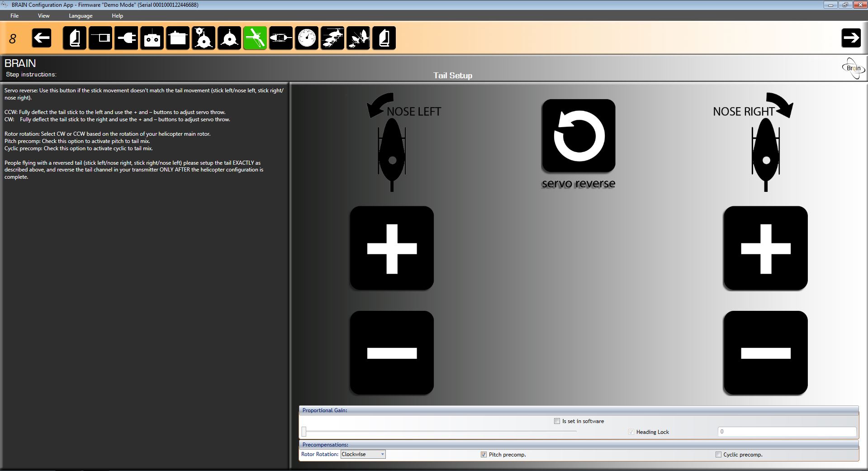Open the power plug connection step icon
Image resolution: width=868 pixels, height=471 pixels.
click(126, 38)
